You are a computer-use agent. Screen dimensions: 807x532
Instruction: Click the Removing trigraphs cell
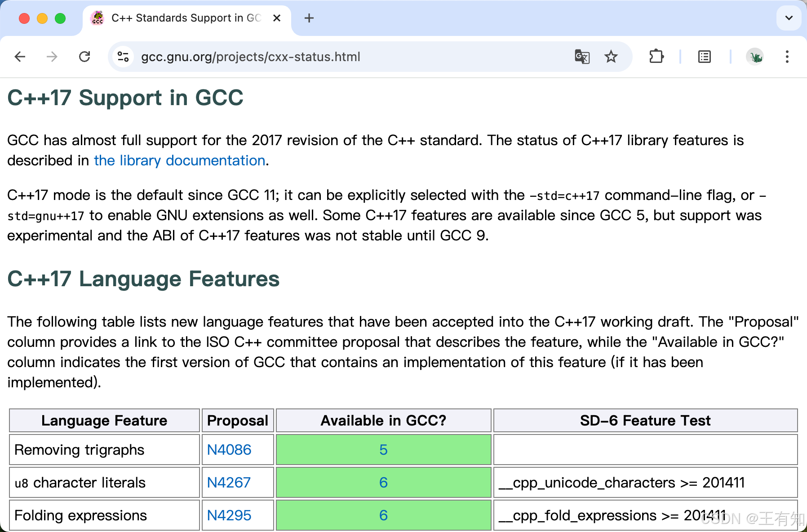click(x=104, y=450)
